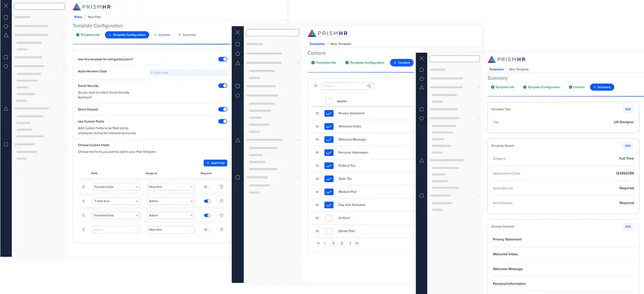The height and width of the screenshot is (294, 644).
Task: Click drag handle for Privacy Statement row
Action: click(x=317, y=113)
